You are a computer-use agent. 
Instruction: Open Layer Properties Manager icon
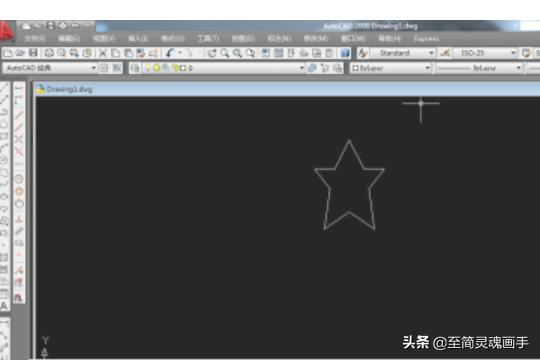point(135,68)
